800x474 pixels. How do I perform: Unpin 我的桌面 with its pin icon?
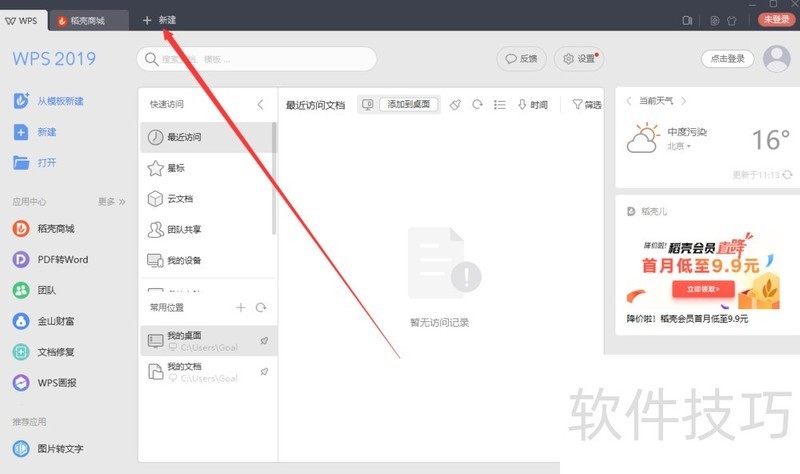[264, 341]
